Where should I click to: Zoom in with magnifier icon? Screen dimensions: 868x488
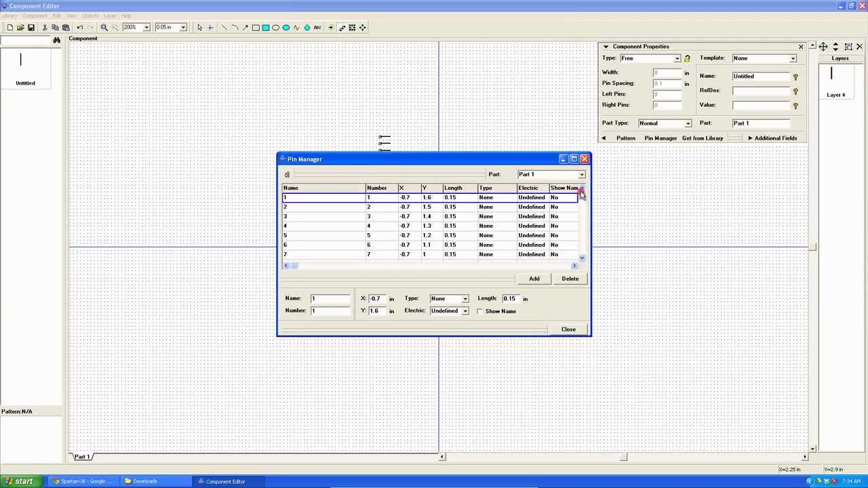[104, 27]
